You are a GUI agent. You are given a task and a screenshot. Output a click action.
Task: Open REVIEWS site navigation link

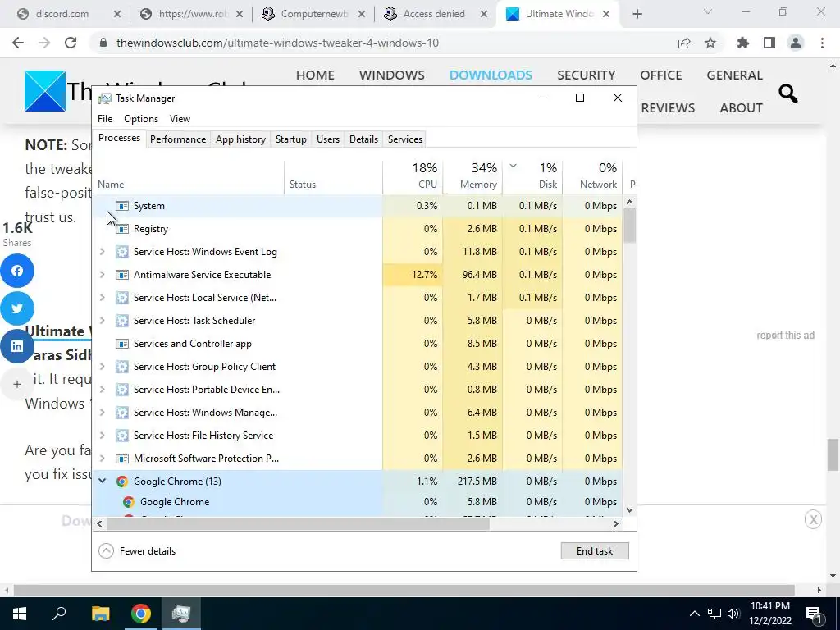click(668, 108)
